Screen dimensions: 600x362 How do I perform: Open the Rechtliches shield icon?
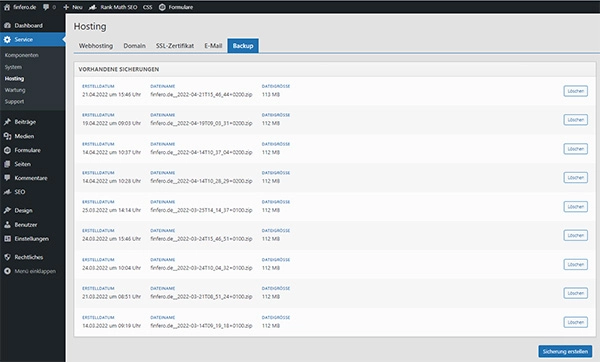(7, 257)
